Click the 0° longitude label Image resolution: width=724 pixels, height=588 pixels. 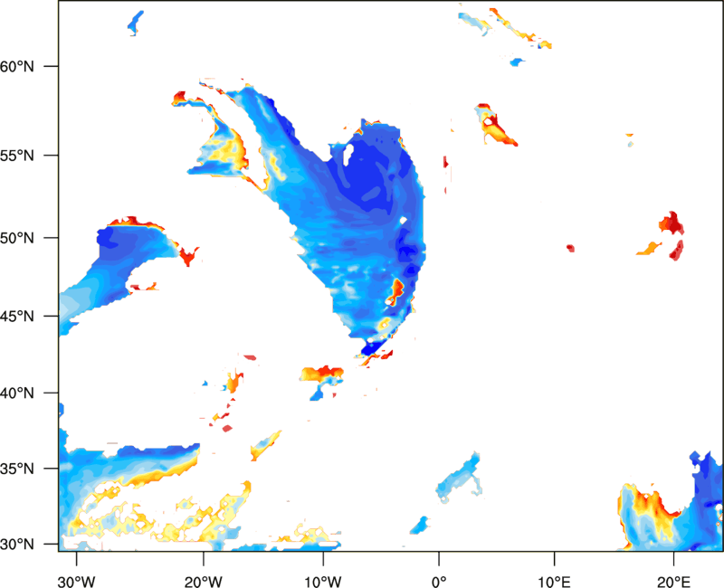click(439, 581)
